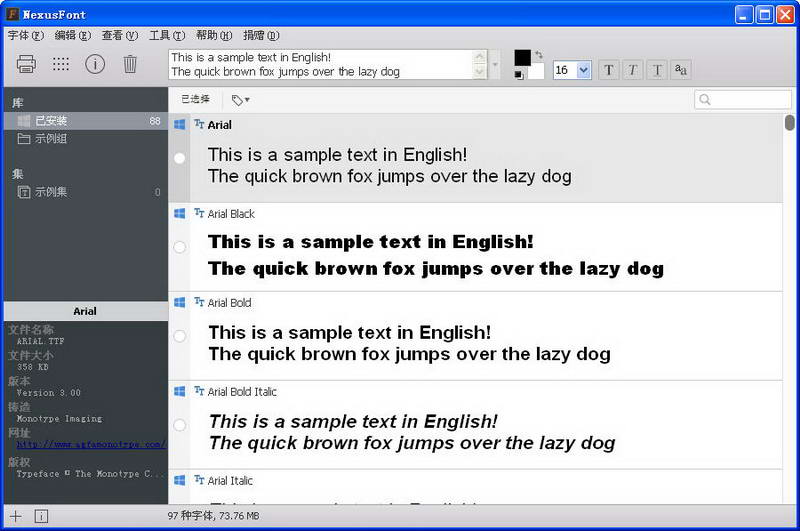This screenshot has width=800, height=531.
Task: Click the NexusFont title bar app icon
Action: (x=13, y=14)
